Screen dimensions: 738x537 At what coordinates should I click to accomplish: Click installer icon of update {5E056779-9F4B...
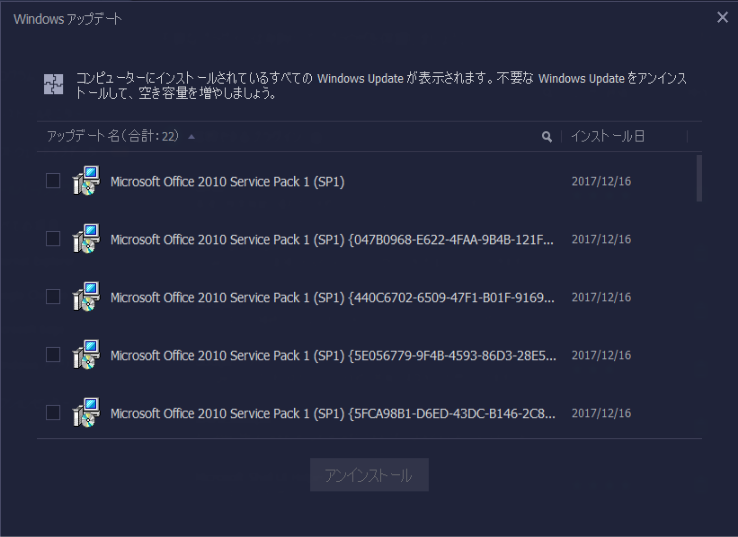(x=86, y=354)
